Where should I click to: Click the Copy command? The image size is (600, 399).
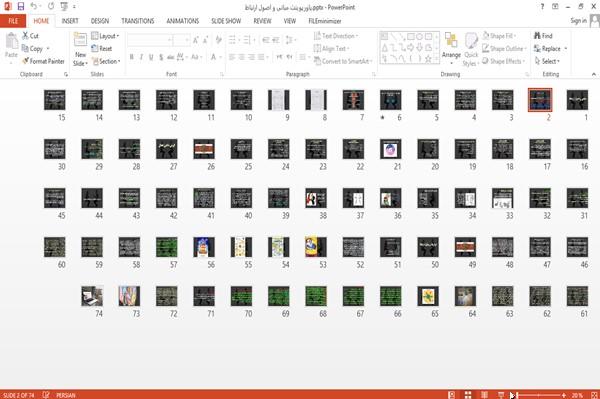coord(32,49)
